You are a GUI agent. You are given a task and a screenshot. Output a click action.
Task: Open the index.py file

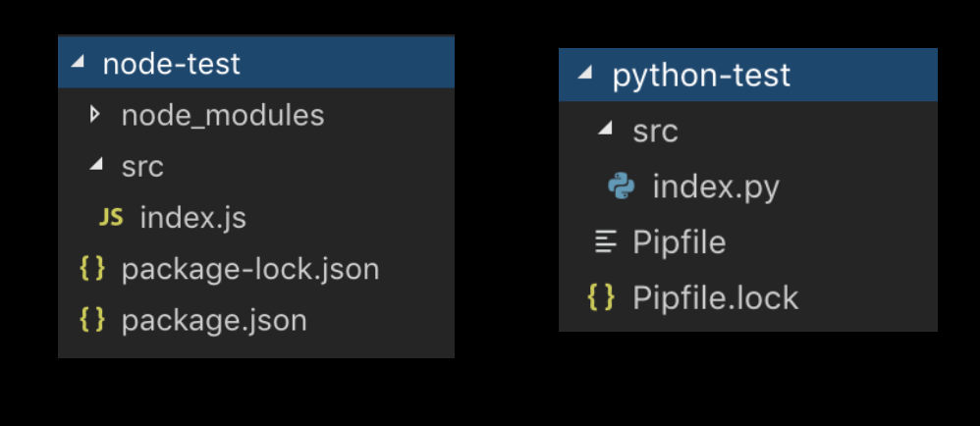715,186
